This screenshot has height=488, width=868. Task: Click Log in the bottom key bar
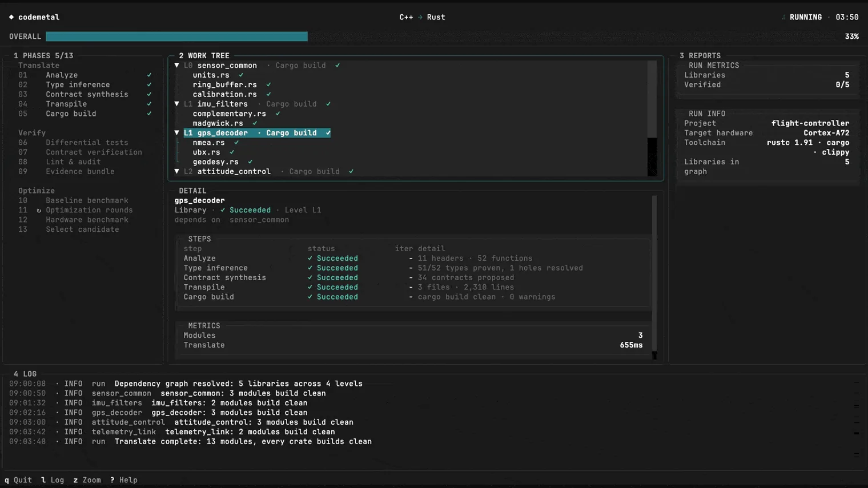click(x=53, y=481)
